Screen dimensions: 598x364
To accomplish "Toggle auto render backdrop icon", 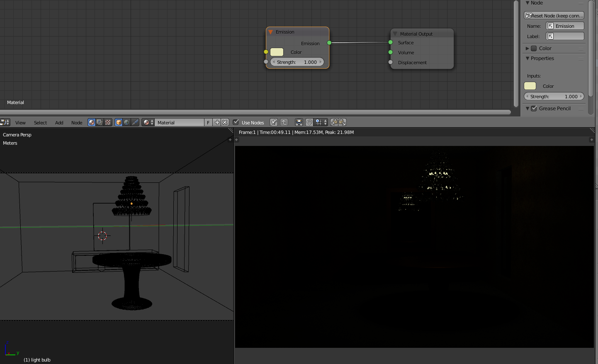I will 299,122.
